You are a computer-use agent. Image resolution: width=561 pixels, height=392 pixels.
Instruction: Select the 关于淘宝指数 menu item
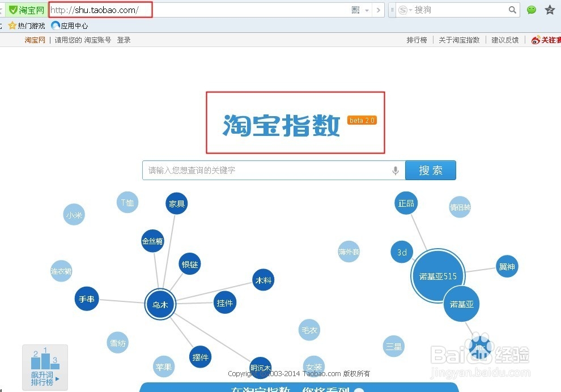[x=458, y=40]
